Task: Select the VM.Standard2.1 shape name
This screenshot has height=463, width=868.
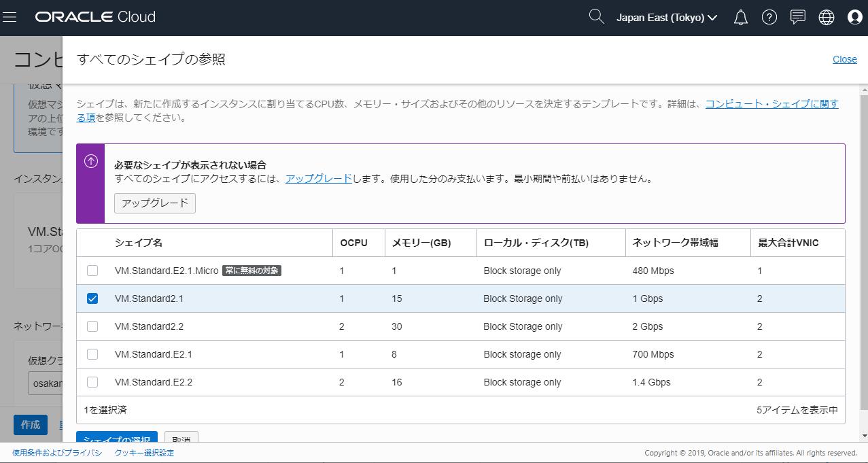Action: pyautogui.click(x=149, y=298)
